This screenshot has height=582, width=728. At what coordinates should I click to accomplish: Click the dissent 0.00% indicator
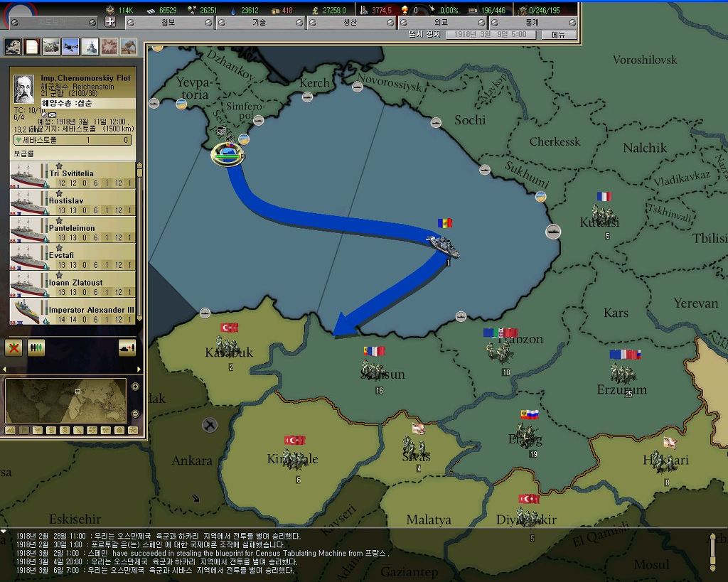[x=444, y=10]
